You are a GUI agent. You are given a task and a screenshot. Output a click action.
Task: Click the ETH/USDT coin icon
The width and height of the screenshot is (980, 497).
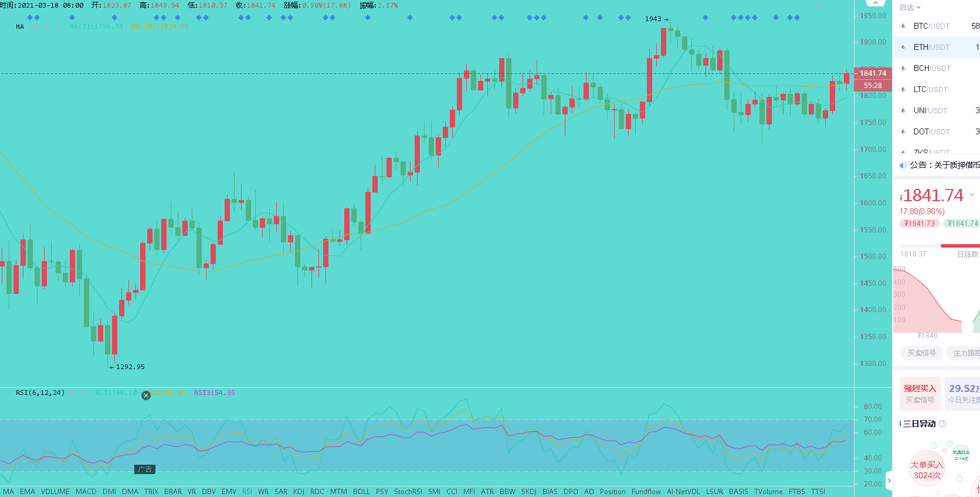click(x=903, y=47)
